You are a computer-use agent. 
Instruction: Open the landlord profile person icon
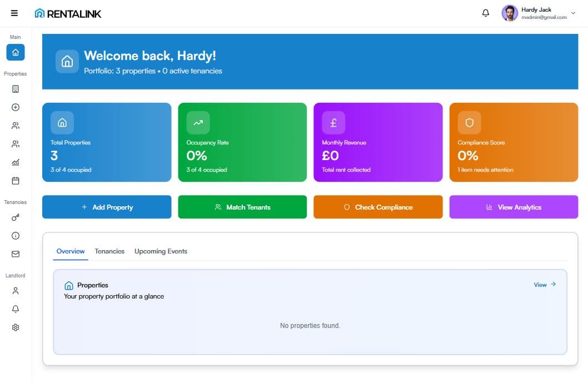tap(16, 291)
